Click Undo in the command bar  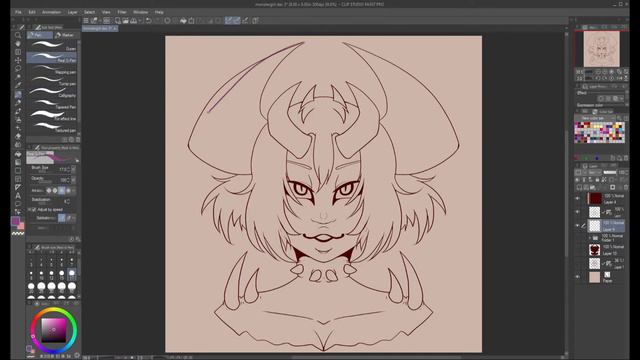[149, 20]
